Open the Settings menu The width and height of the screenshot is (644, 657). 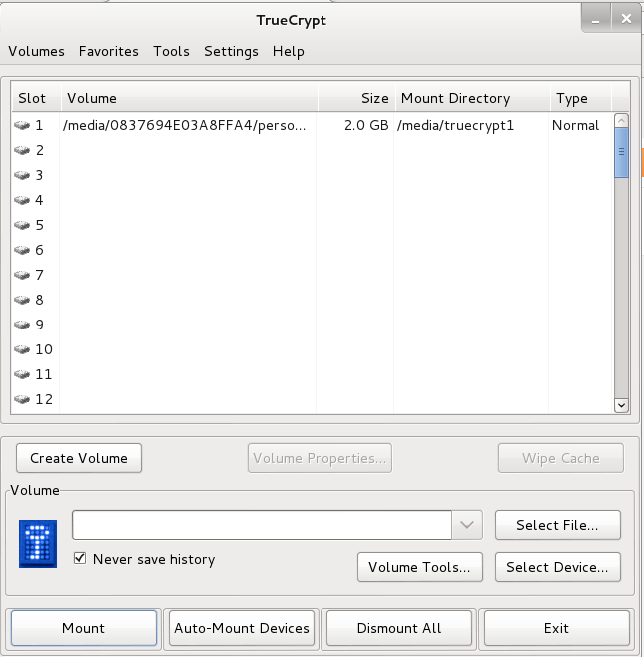231,52
